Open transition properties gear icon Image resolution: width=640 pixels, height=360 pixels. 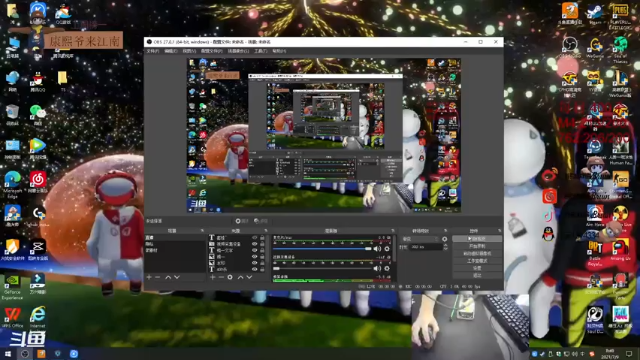[x=444, y=239]
